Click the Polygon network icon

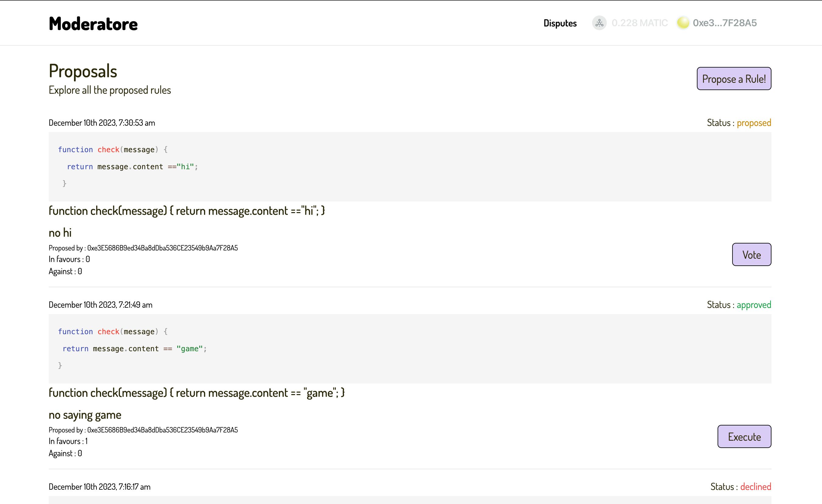599,23
